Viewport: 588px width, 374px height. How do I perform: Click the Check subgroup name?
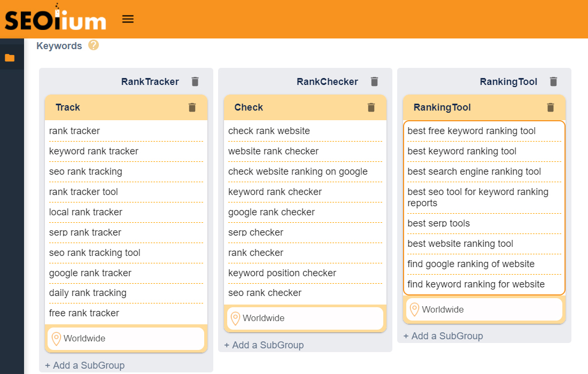249,107
